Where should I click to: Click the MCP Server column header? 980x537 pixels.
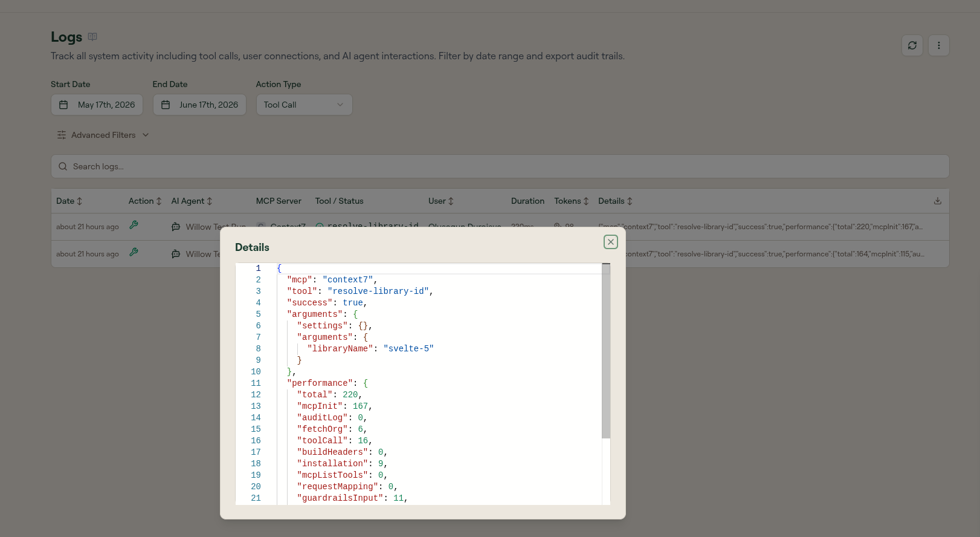pos(279,201)
